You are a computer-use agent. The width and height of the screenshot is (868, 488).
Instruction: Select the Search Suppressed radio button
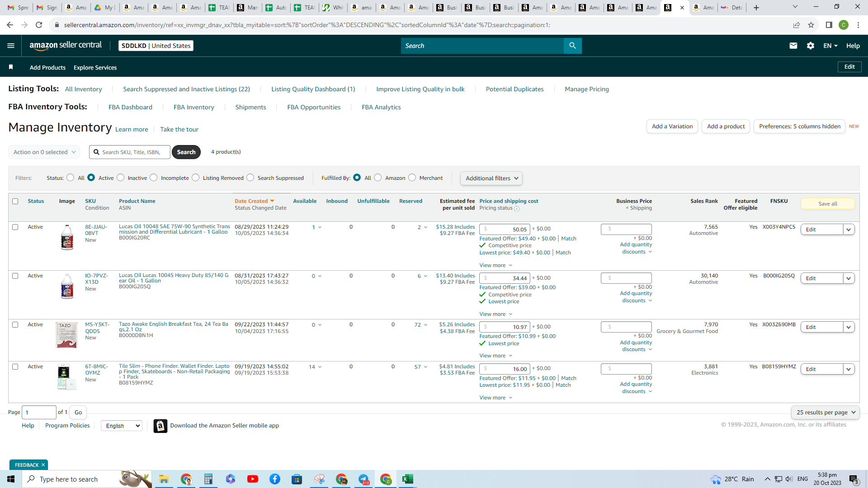pyautogui.click(x=250, y=178)
